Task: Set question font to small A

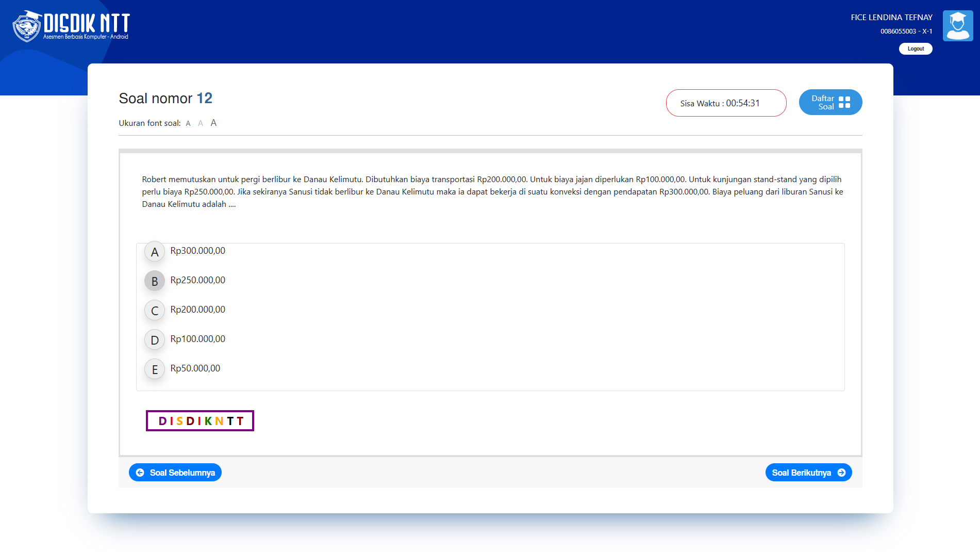Action: (x=188, y=123)
